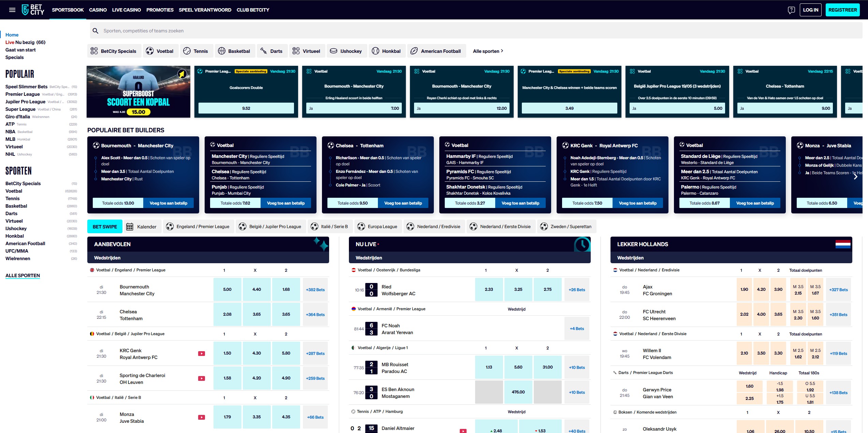The width and height of the screenshot is (868, 433).
Task: Toggle odds 5.00 for Bournemouth win
Action: click(227, 289)
